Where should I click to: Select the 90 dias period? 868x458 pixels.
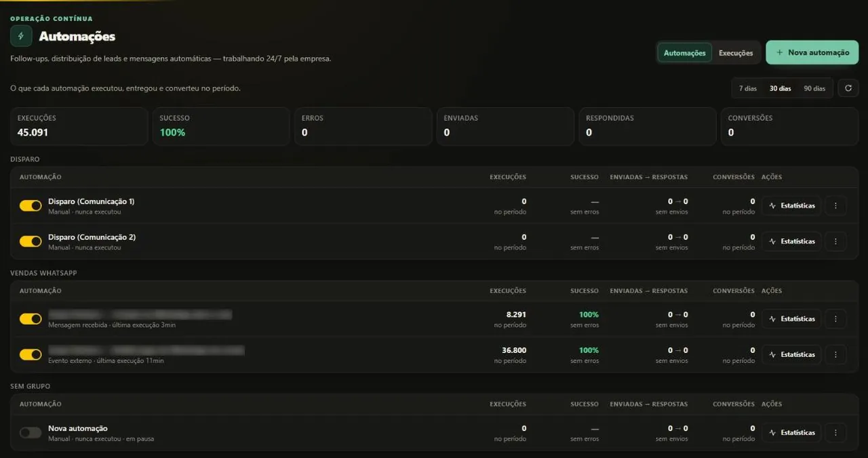(814, 88)
